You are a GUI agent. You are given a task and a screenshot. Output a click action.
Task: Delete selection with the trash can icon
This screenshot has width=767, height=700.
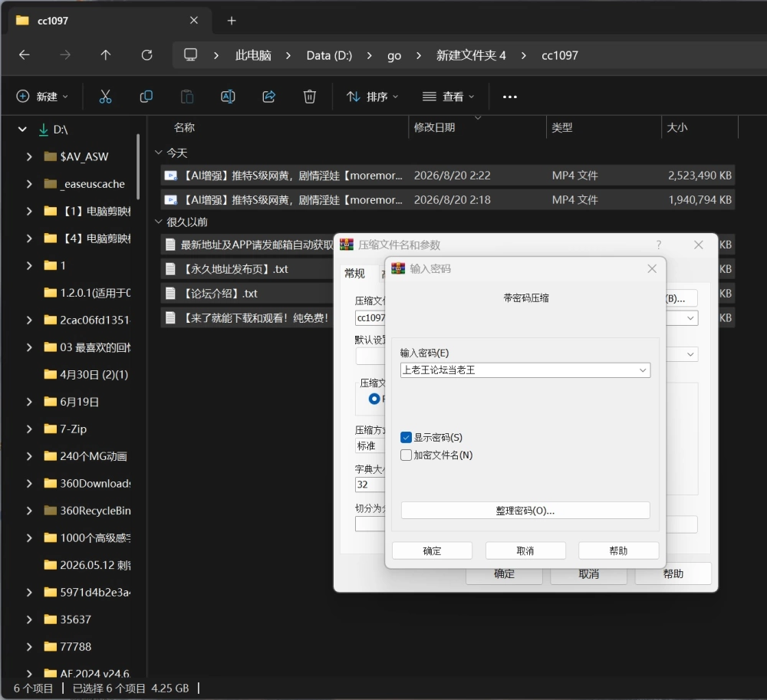point(310,97)
